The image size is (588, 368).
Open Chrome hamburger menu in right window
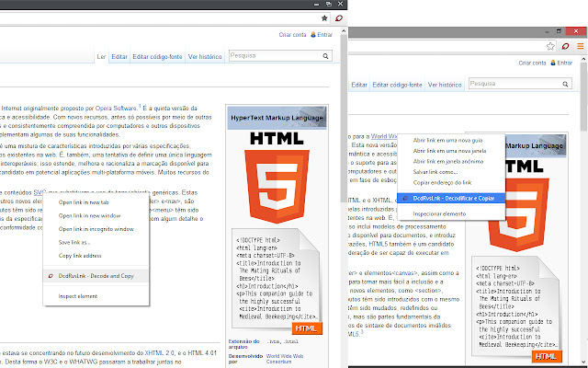coord(580,46)
